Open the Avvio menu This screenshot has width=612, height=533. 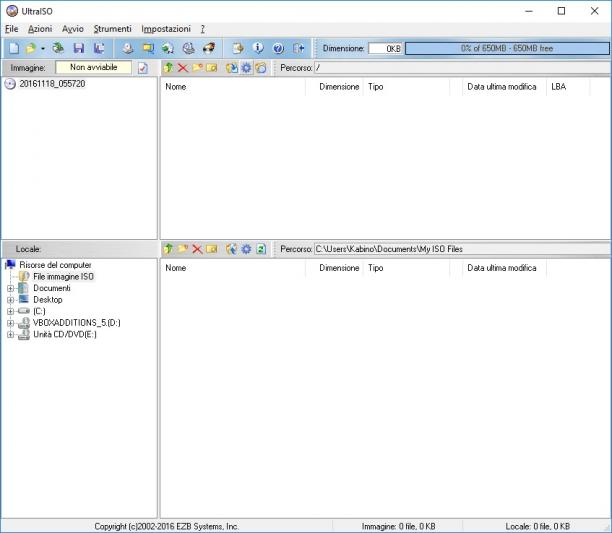coord(73,29)
